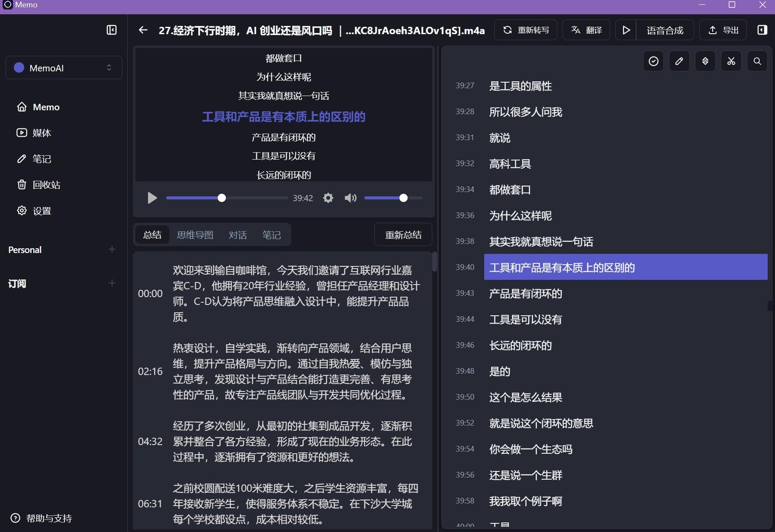Jump to summary timestamp 04:32

point(150,442)
